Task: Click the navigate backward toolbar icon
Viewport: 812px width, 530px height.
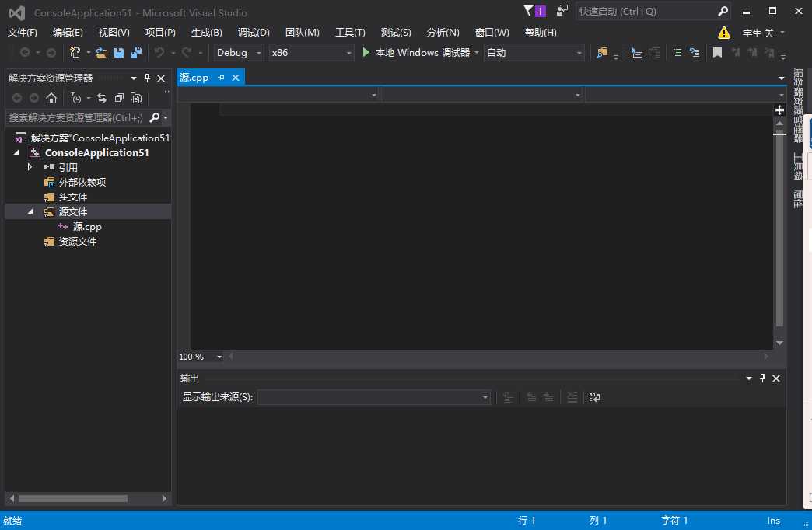Action: [24, 52]
